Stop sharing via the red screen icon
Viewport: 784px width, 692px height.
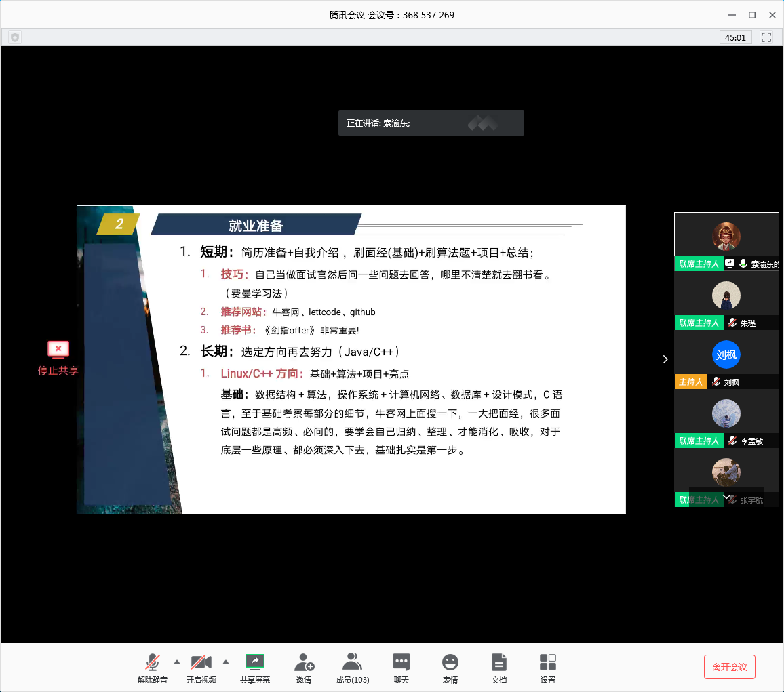[x=58, y=350]
